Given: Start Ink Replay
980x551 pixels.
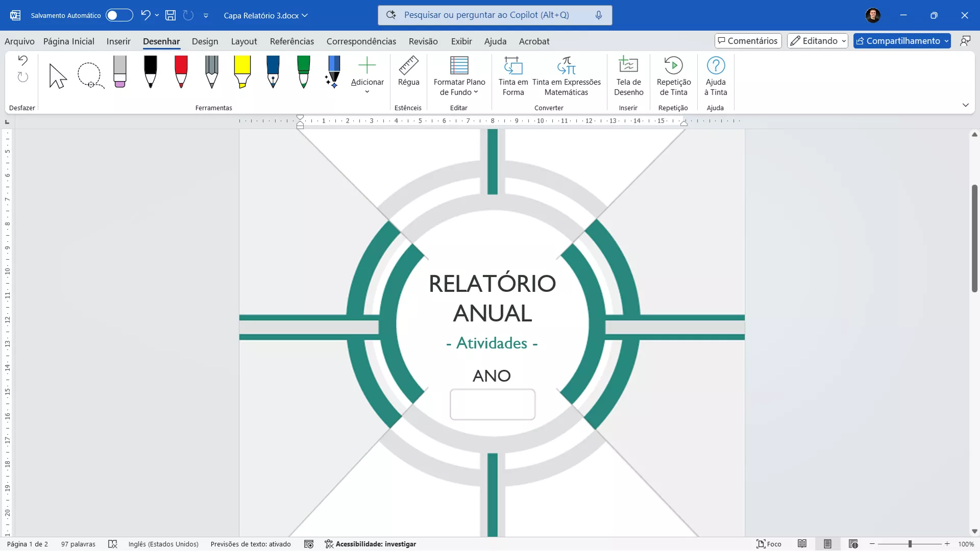Looking at the screenshot, I should pyautogui.click(x=673, y=76).
